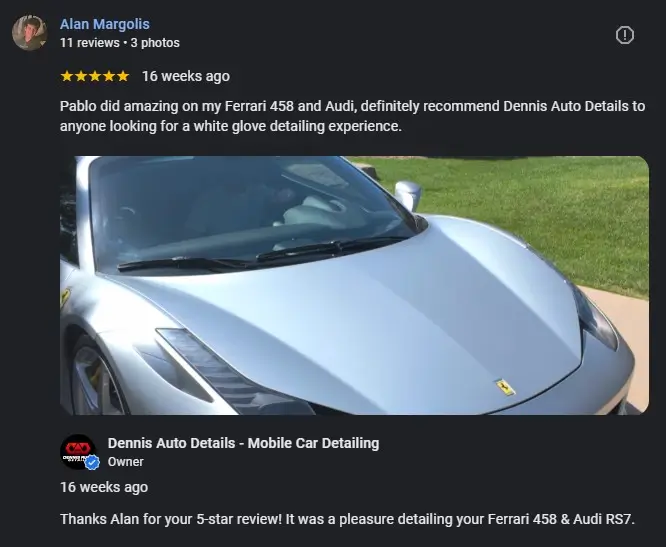
Task: Click the owner reply's '16 weeks ago' timestamp
Action: tap(104, 487)
